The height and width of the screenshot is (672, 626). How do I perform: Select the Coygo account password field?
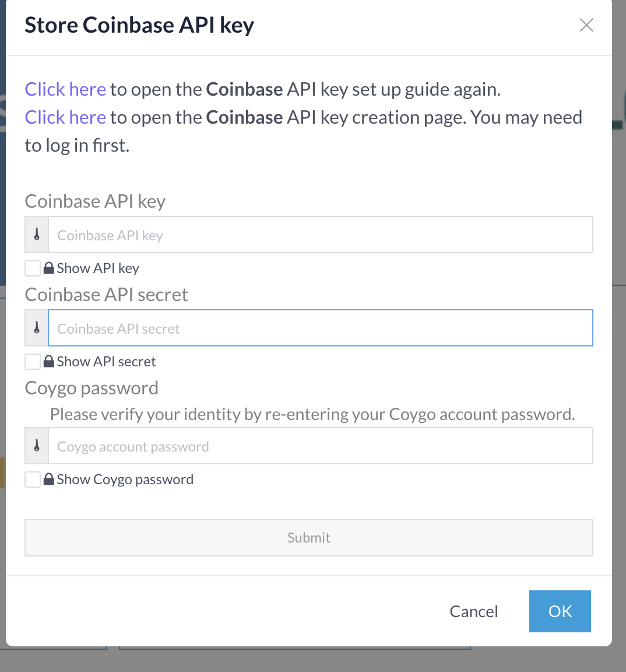[x=320, y=446]
